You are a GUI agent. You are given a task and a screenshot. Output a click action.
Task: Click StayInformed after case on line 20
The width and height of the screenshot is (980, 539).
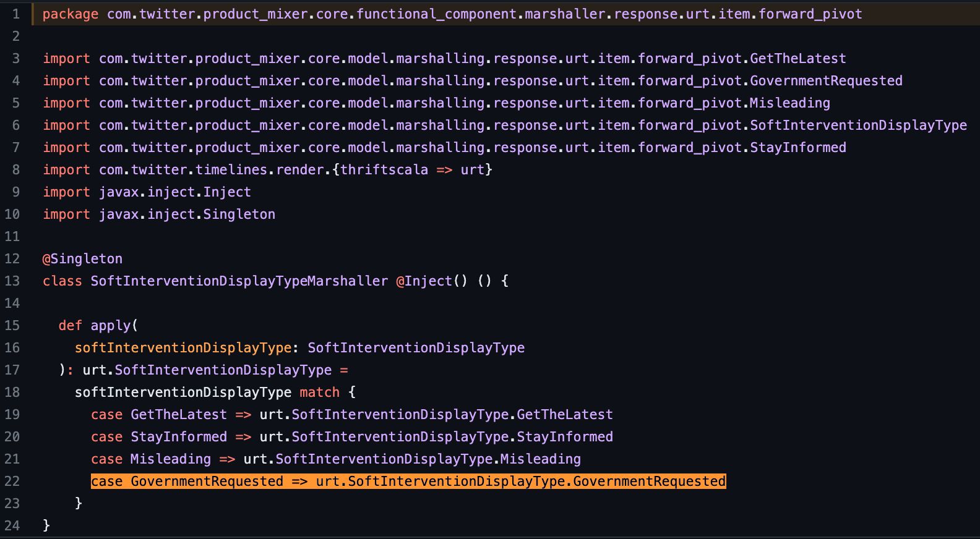coord(179,437)
